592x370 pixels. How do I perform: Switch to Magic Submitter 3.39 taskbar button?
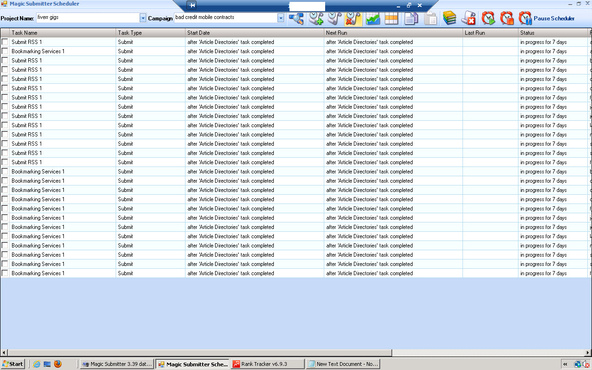pos(117,364)
